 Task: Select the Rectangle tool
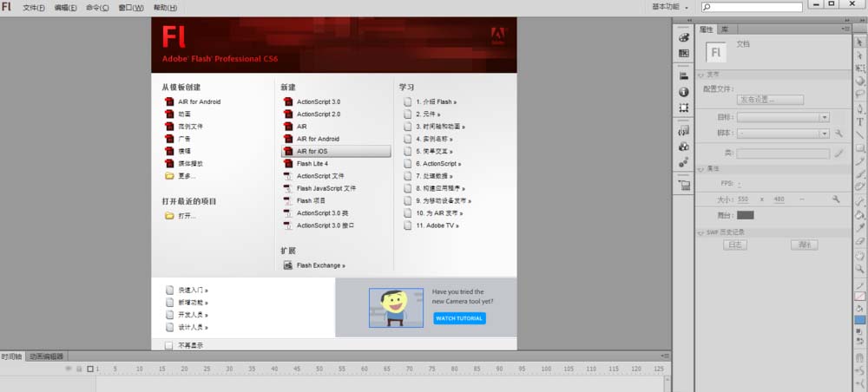859,148
